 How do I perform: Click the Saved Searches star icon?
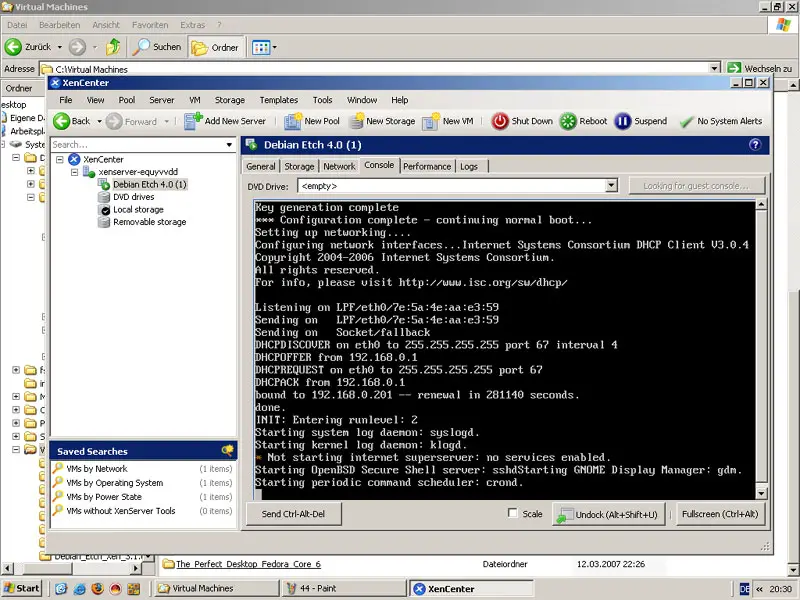point(228,451)
